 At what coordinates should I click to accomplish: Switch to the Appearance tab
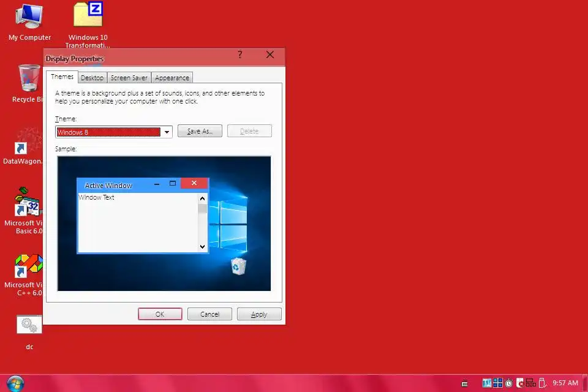coord(172,78)
